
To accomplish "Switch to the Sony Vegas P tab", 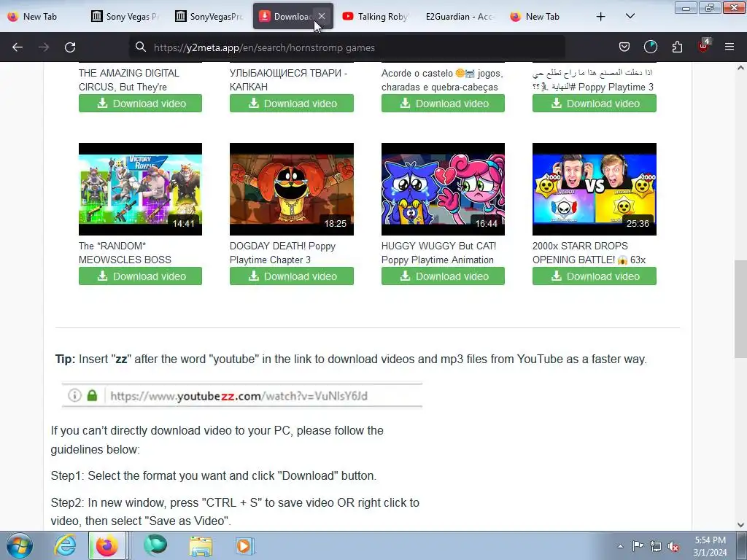I will click(x=125, y=16).
